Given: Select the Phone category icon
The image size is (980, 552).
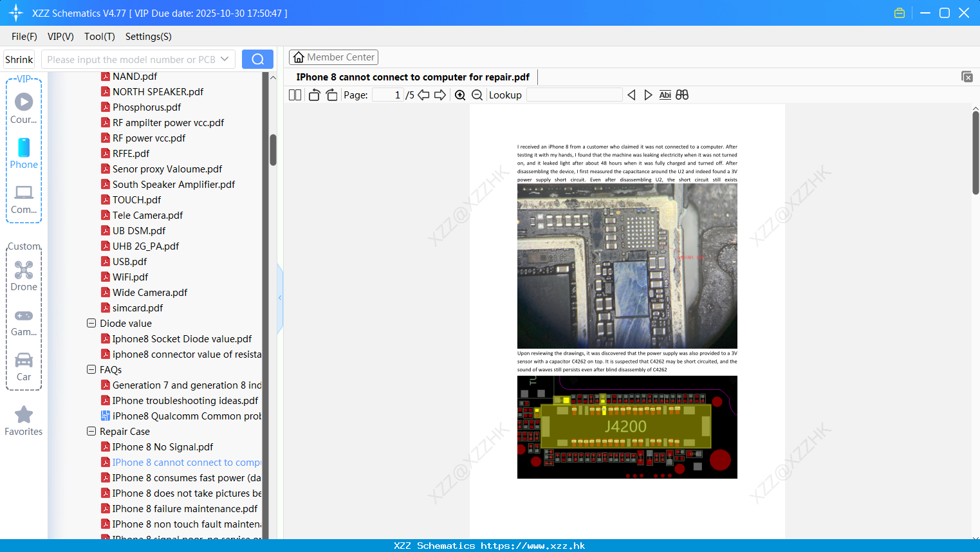Looking at the screenshot, I should click(24, 153).
